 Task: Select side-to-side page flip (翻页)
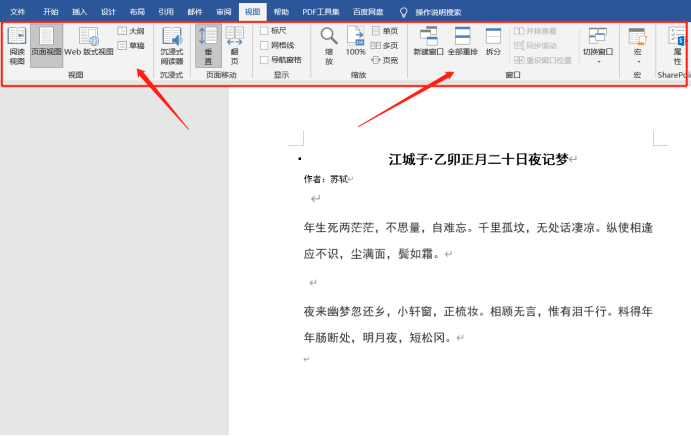(x=234, y=46)
